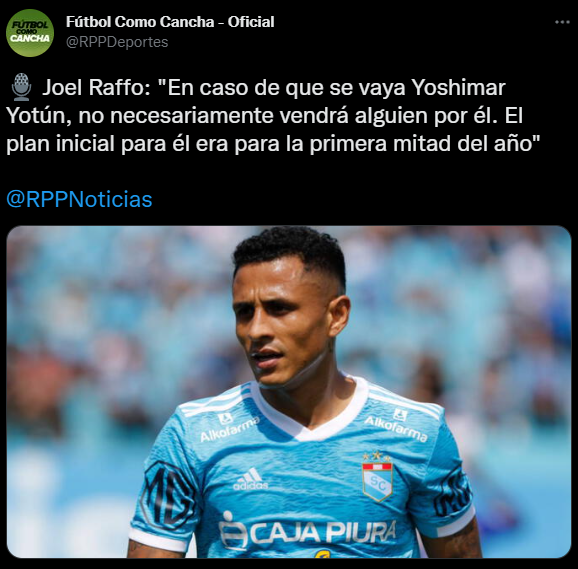Click the microphone emoji before Joel Raffo
This screenshot has width=578, height=569.
(x=21, y=87)
